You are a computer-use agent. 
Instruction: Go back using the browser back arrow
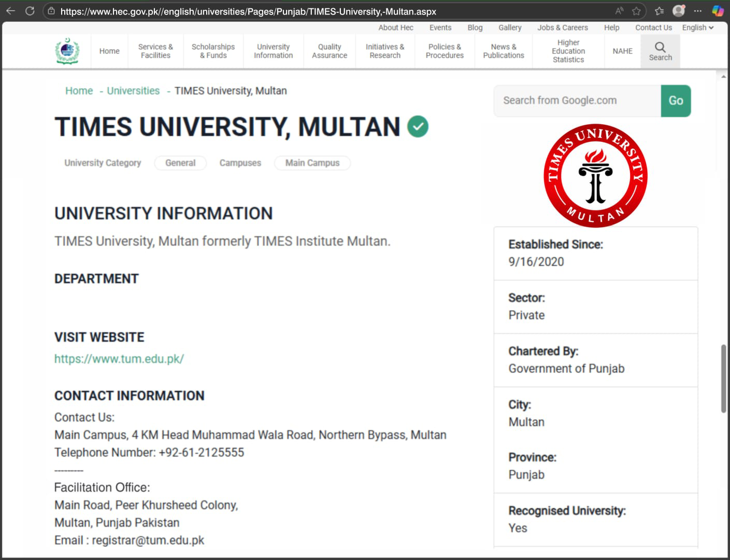[10, 11]
